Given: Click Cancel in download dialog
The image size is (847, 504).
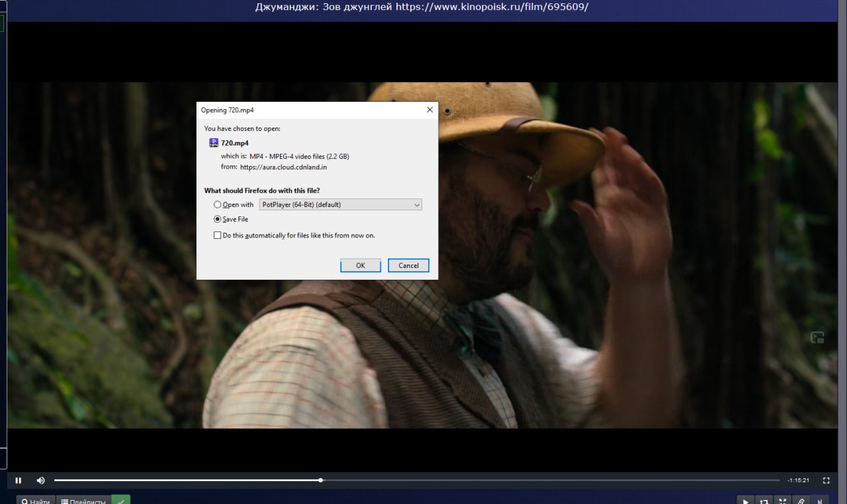Looking at the screenshot, I should click(x=408, y=265).
